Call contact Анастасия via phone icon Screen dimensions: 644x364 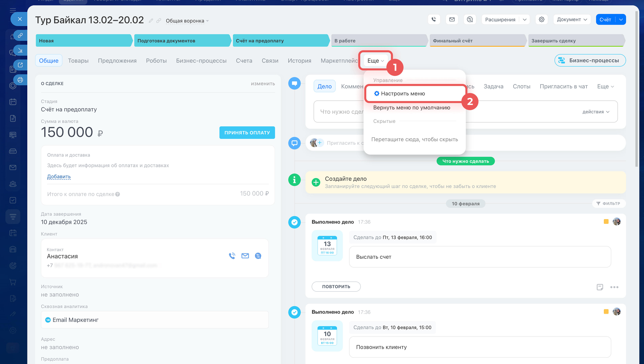coord(232,256)
